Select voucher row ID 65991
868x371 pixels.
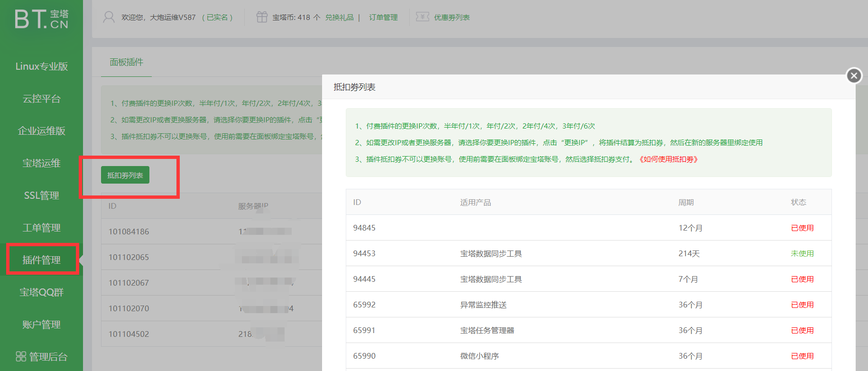589,330
